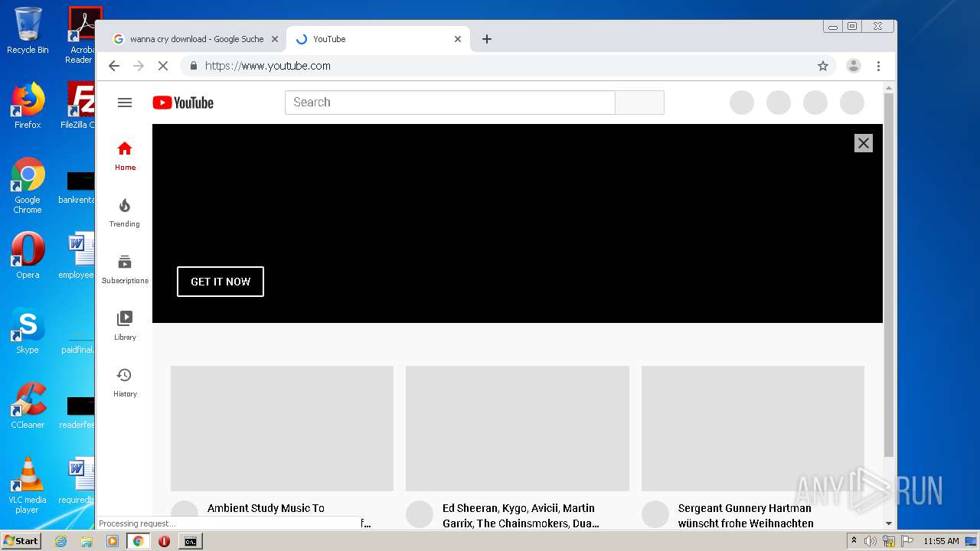Open History in the sidebar
This screenshot has width=980, height=551.
click(125, 383)
